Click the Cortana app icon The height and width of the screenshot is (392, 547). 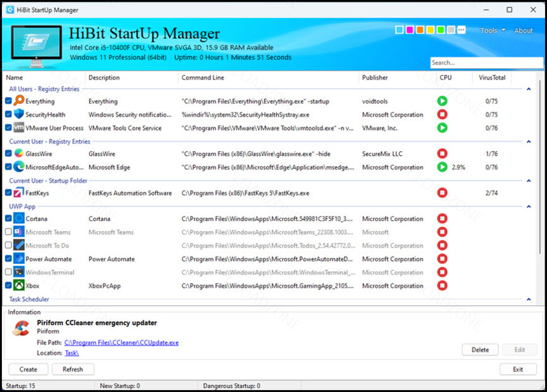pyautogui.click(x=19, y=218)
